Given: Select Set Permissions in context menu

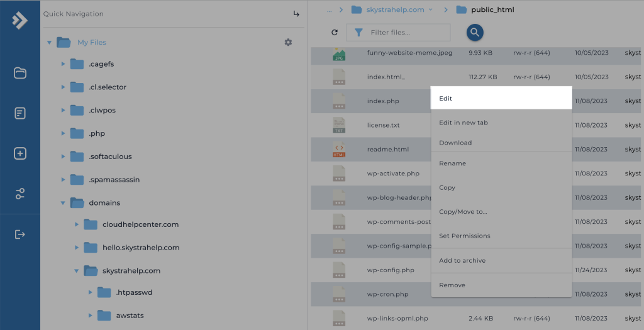Looking at the screenshot, I should coord(464,236).
